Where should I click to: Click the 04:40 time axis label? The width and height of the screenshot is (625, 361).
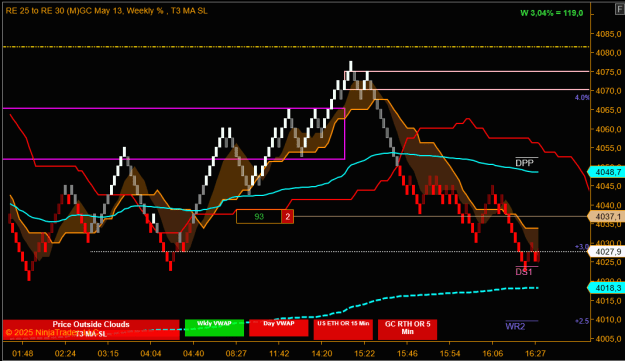[193, 353]
